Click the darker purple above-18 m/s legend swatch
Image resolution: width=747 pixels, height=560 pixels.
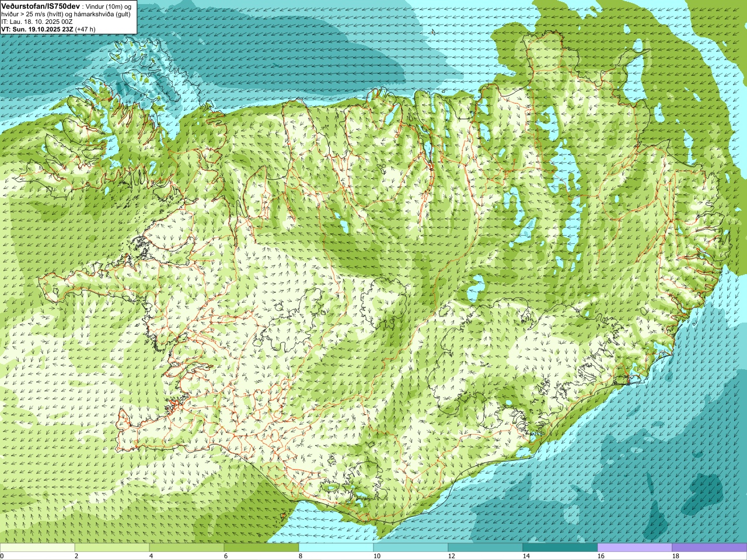710,548
